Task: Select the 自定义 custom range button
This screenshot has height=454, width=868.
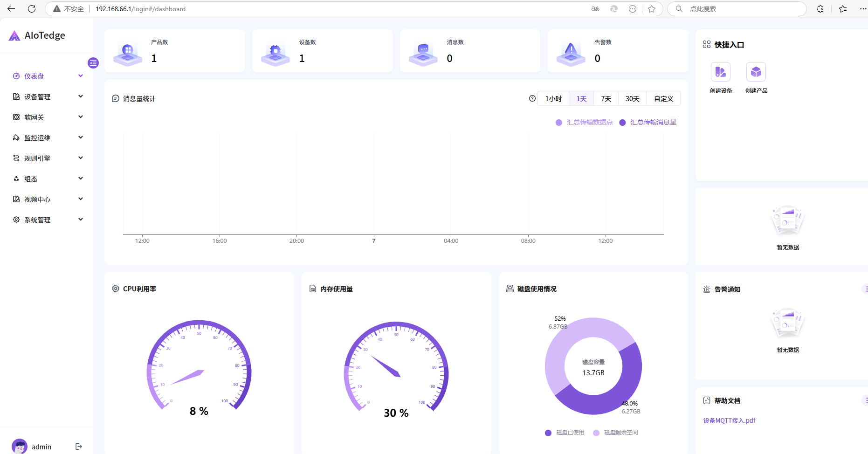Action: pos(663,98)
